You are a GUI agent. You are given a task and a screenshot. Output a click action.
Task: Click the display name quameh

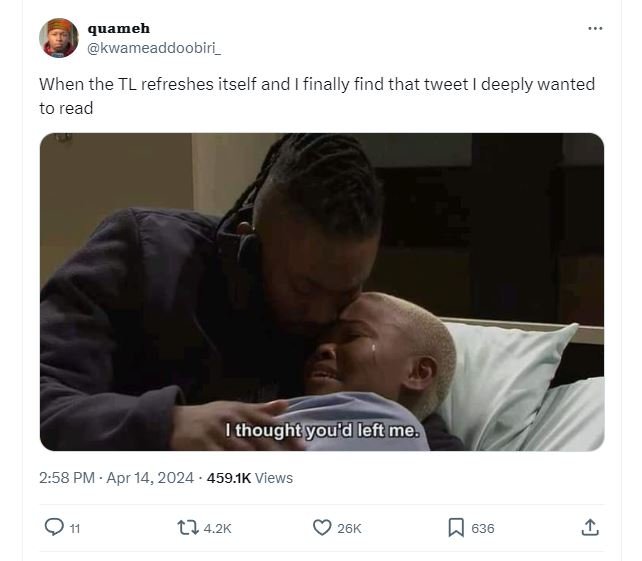coord(119,28)
